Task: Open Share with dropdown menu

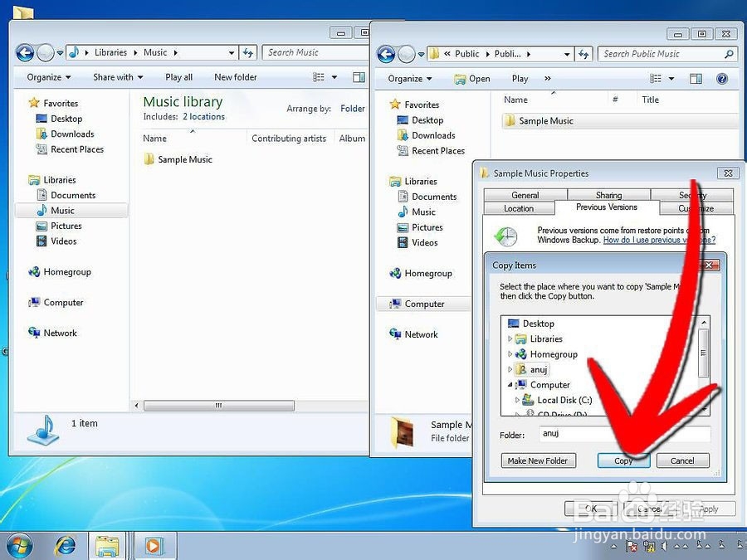Action: click(118, 77)
